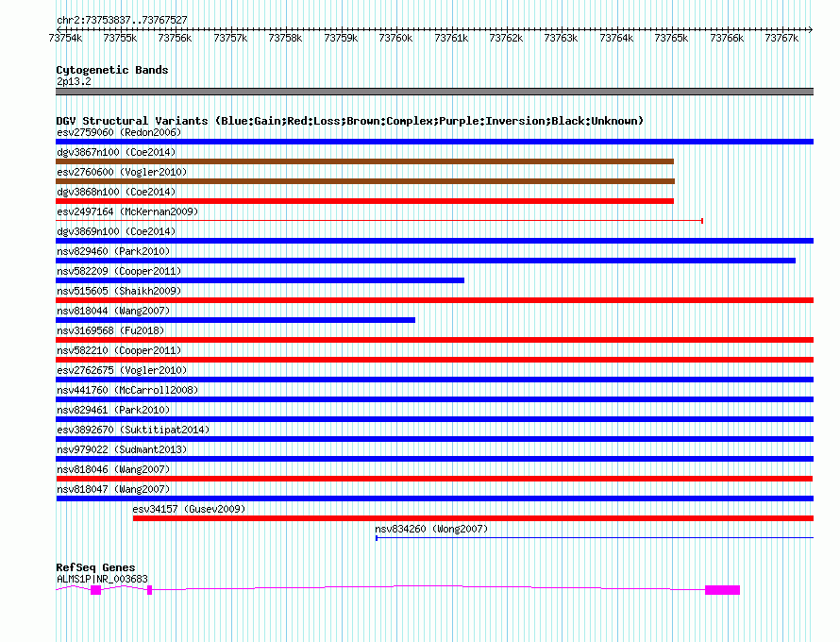The width and height of the screenshot is (840, 642).
Task: Click the 73767k ruler tick label
Action: pyautogui.click(x=781, y=38)
